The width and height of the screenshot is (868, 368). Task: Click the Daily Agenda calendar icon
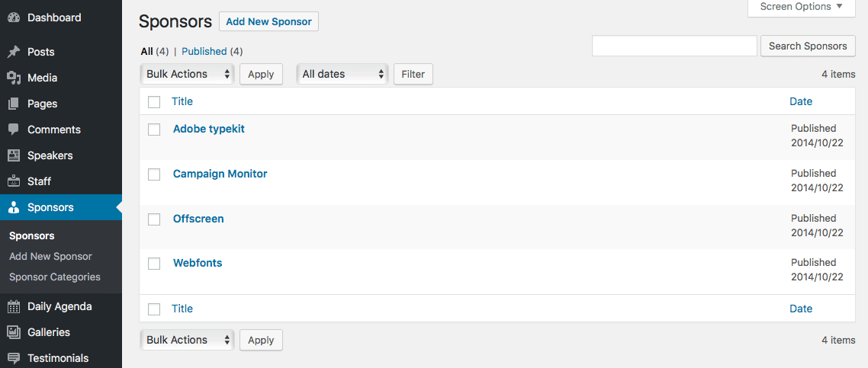(14, 306)
